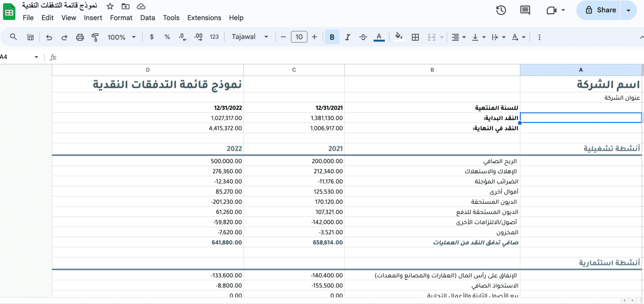This screenshot has height=304, width=644.
Task: Open the A4 name box dropdown
Action: [x=36, y=57]
